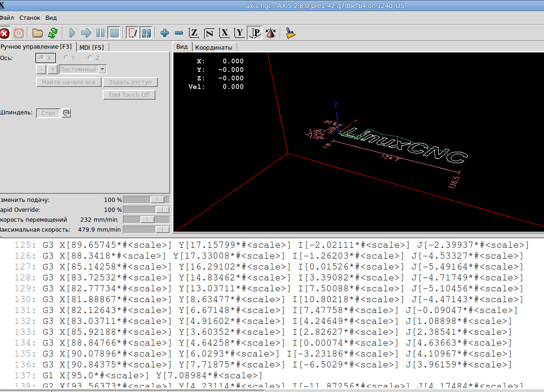Reload the current file icon

click(x=53, y=33)
